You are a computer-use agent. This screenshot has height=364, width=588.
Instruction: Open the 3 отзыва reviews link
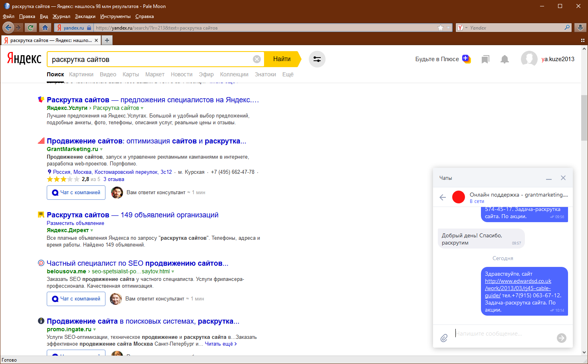(114, 179)
